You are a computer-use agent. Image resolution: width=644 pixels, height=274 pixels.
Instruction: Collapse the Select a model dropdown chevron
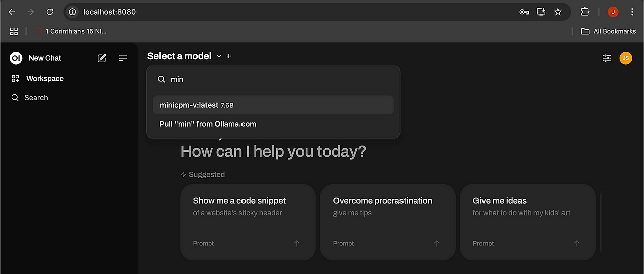219,56
